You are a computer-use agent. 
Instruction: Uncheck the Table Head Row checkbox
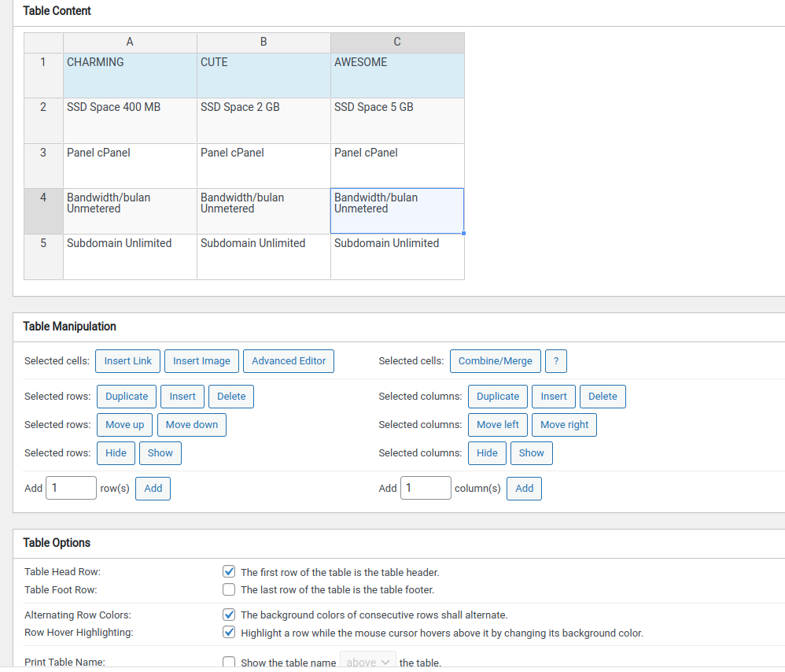click(229, 571)
